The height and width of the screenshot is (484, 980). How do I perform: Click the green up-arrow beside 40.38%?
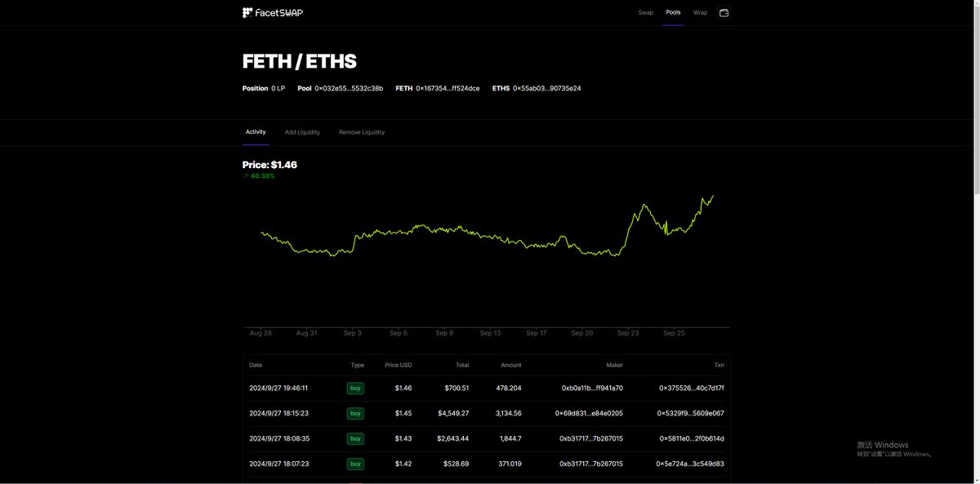245,175
